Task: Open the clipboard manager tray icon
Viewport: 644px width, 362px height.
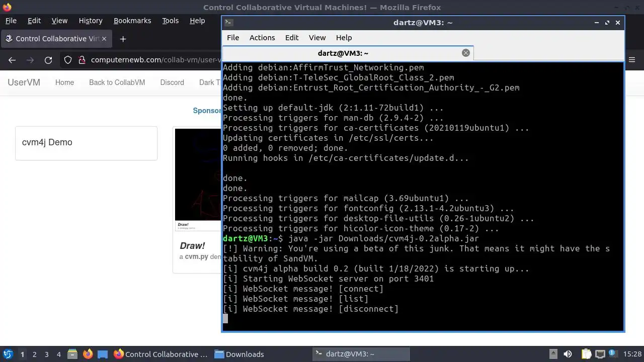Action: pyautogui.click(x=586, y=354)
